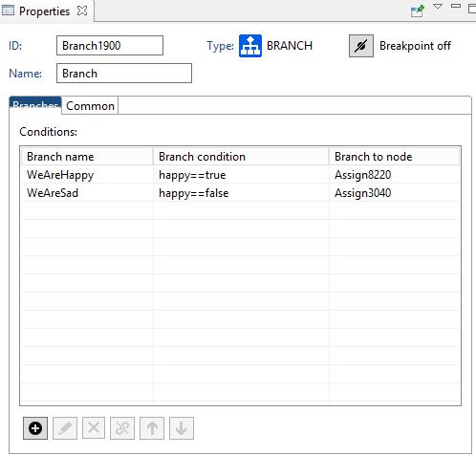Click the add condition plus button

coord(35,428)
